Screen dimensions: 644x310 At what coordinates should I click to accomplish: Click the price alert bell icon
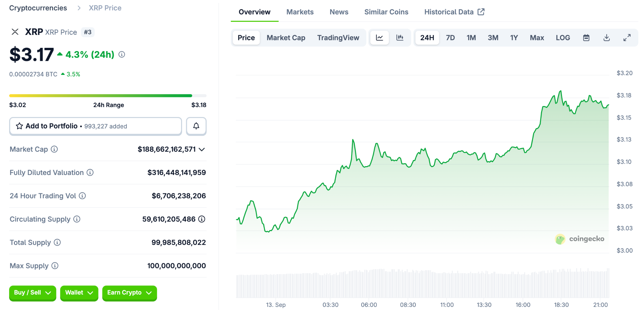point(196,126)
